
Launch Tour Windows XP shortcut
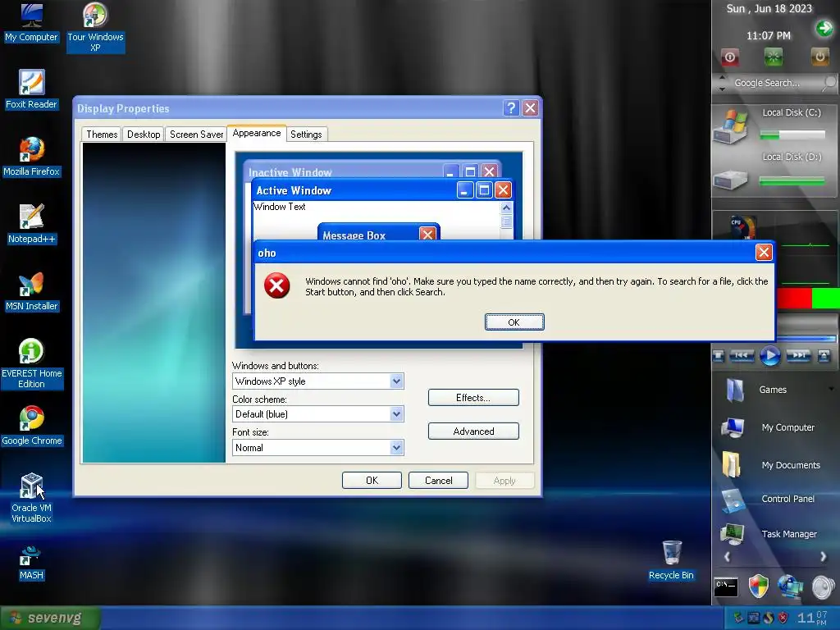[x=95, y=27]
